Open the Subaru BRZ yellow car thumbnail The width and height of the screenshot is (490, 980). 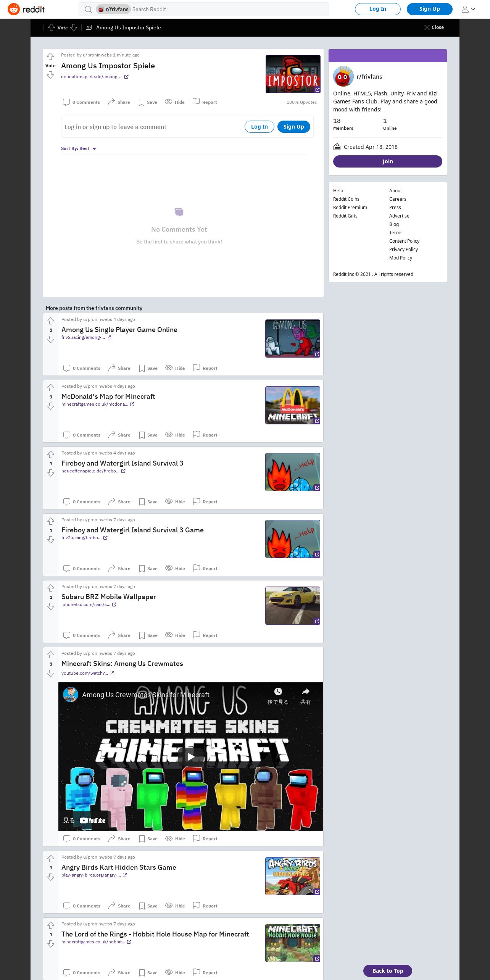293,606
